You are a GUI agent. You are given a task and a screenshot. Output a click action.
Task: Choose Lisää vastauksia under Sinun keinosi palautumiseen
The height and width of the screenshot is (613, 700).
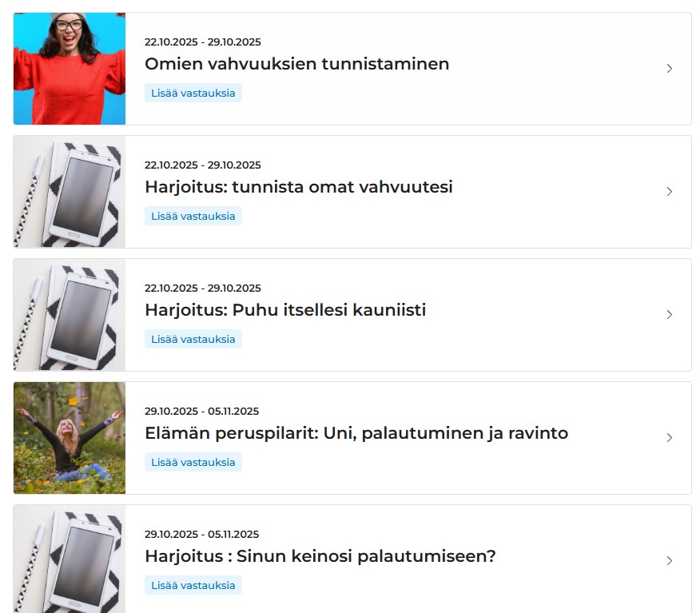pos(193,585)
